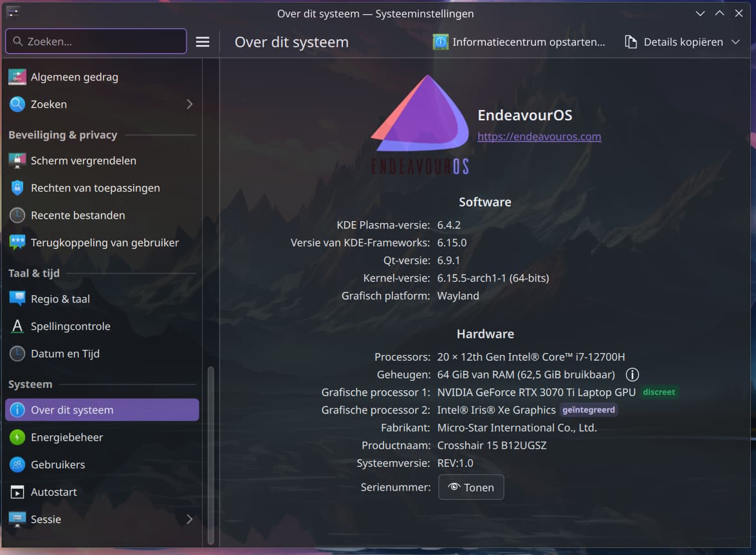Click the Energiebeheer green icon
756x555 pixels.
17,437
